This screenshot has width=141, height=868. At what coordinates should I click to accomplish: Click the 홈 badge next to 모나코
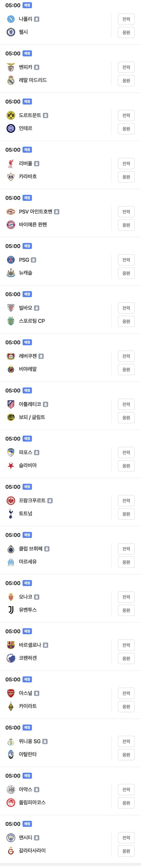pos(37,597)
